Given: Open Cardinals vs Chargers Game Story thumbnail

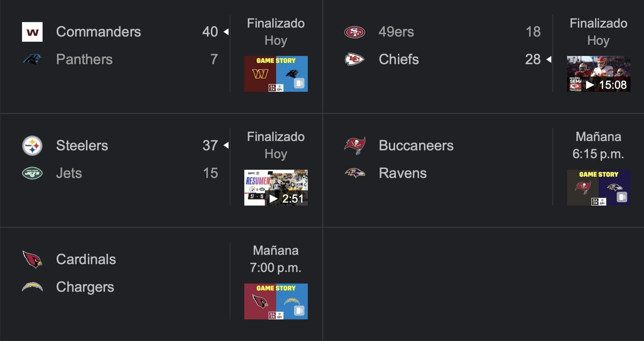Looking at the screenshot, I should point(276,301).
